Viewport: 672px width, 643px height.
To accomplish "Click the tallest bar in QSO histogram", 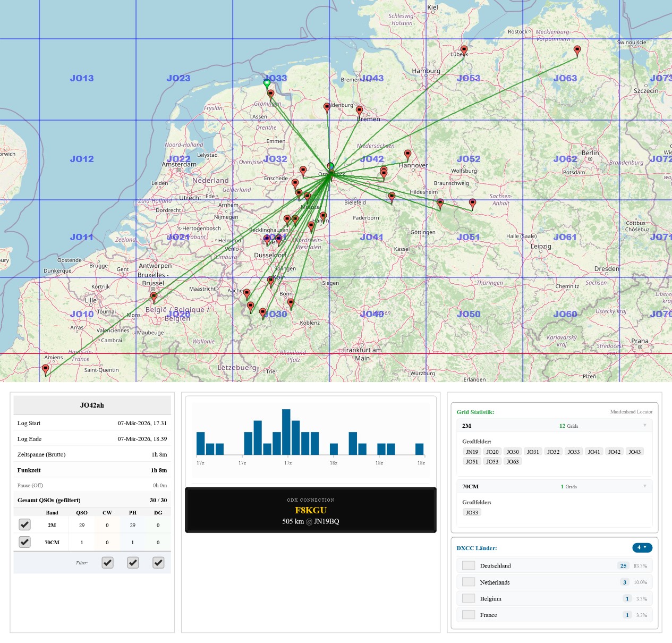I will pos(286,432).
